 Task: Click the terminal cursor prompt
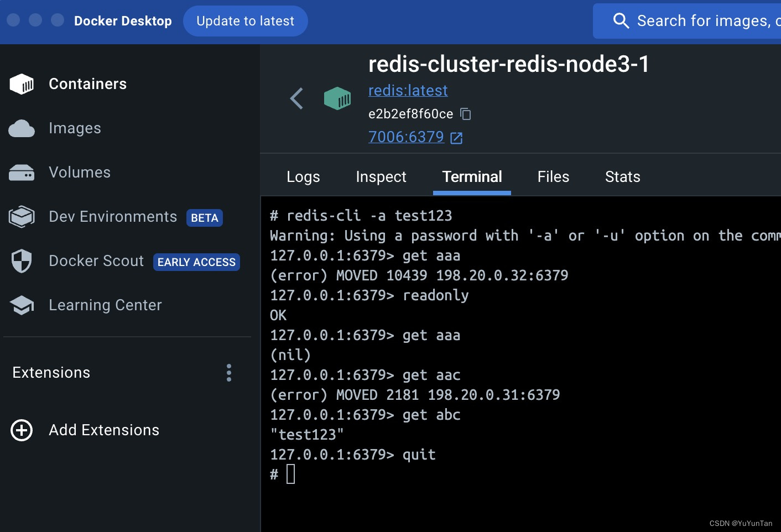pyautogui.click(x=291, y=474)
